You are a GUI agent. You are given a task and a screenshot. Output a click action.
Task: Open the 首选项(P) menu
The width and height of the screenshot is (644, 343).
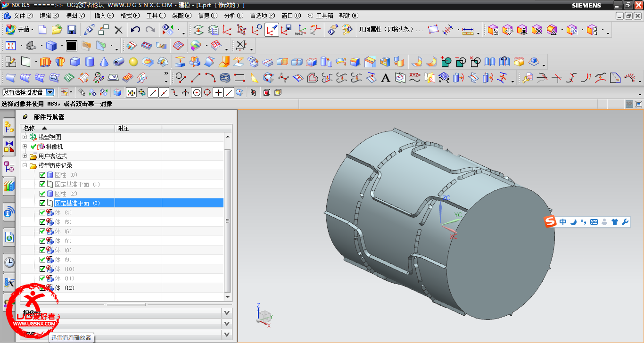[x=263, y=16]
